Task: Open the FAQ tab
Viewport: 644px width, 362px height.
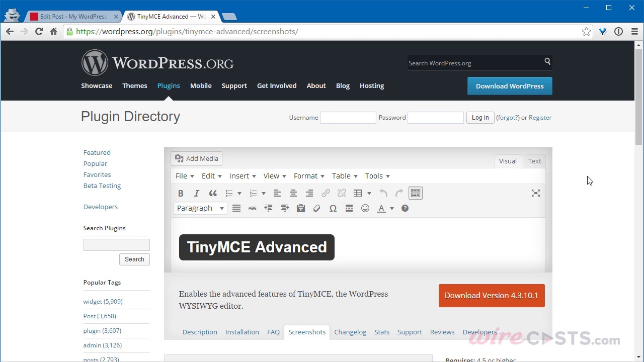Action: tap(273, 332)
